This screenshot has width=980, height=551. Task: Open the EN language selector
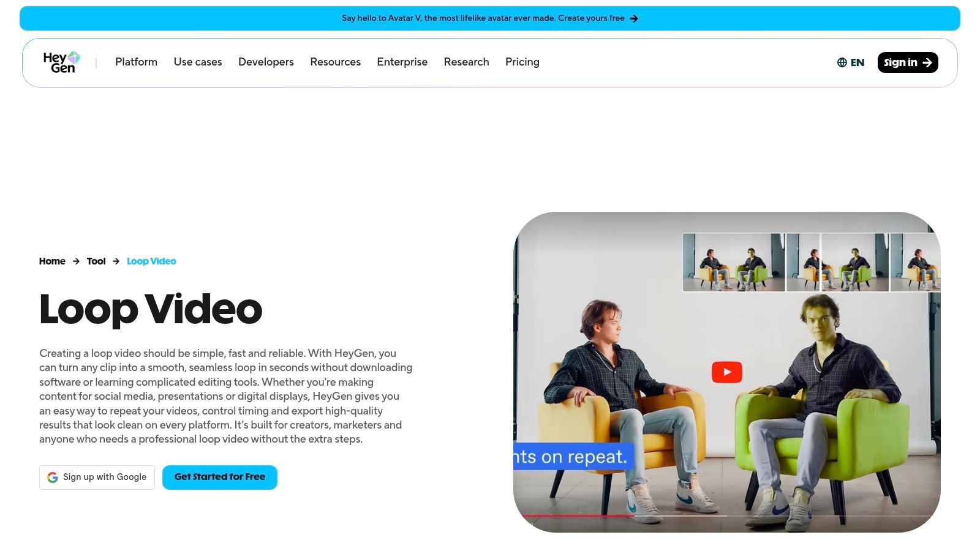tap(851, 62)
